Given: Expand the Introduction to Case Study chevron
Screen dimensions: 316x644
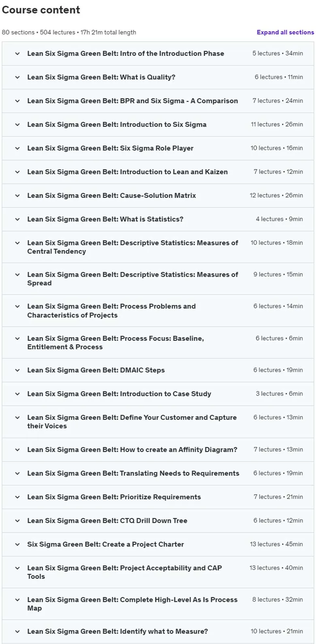Looking at the screenshot, I should coord(17,394).
